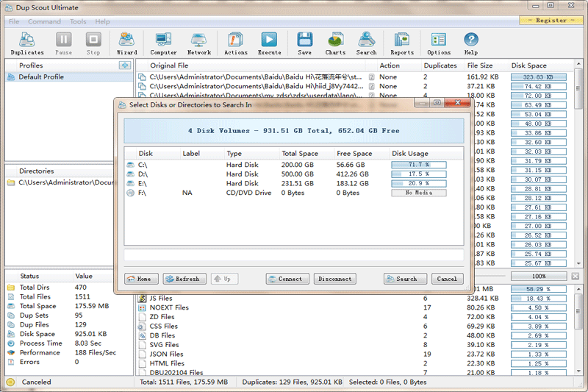Click the Search toolbar icon
The width and height of the screenshot is (588, 392).
[366, 43]
